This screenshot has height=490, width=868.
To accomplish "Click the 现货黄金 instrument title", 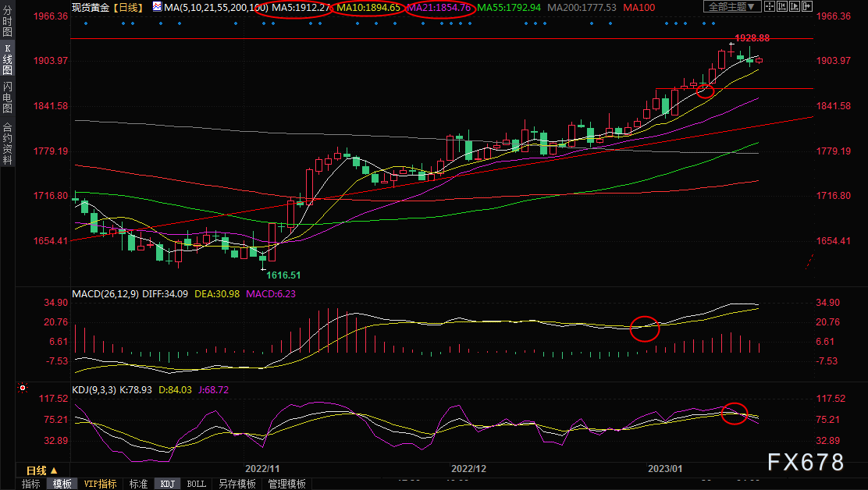I will (91, 7).
